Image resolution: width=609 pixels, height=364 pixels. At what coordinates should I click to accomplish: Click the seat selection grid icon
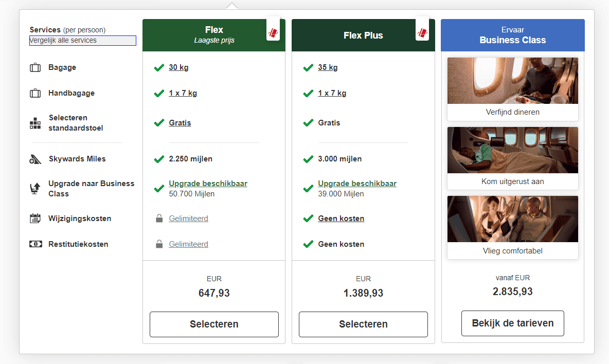[35, 123]
